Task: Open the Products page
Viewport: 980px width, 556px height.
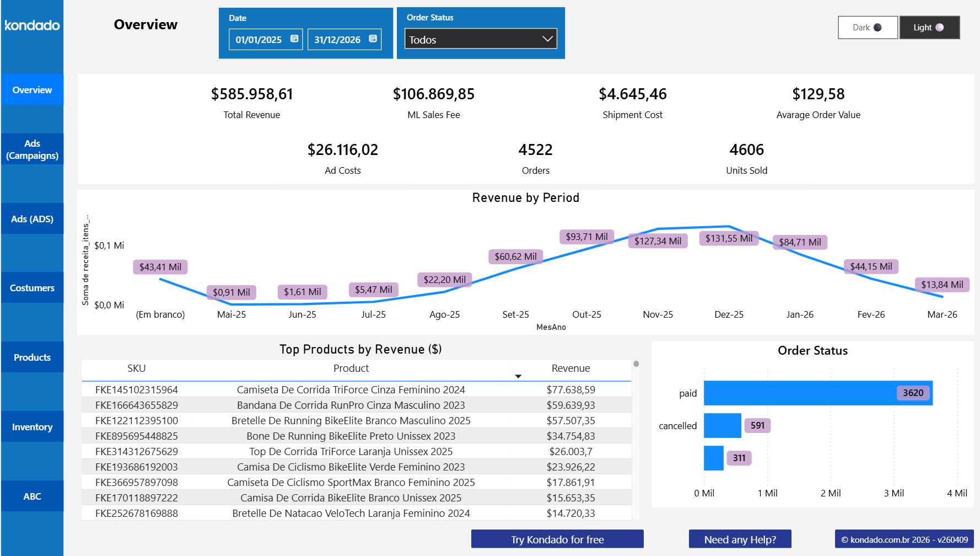Action: [31, 357]
